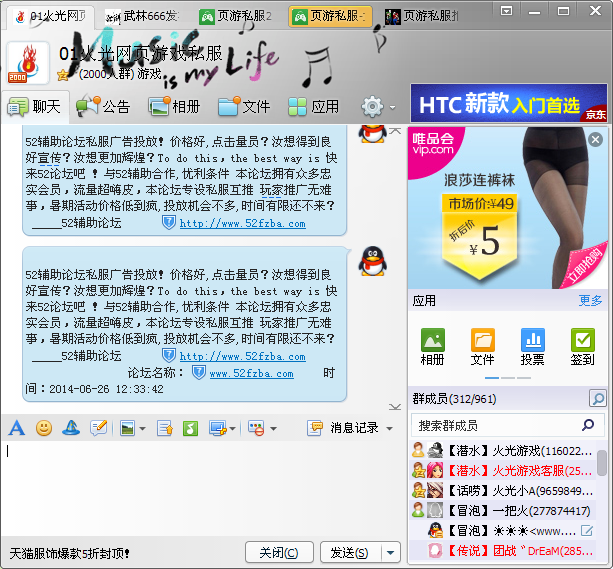Viewport: 613px width, 569px height.
Task: Open the www.52fzba.com forum name link
Action: pyautogui.click(x=251, y=373)
